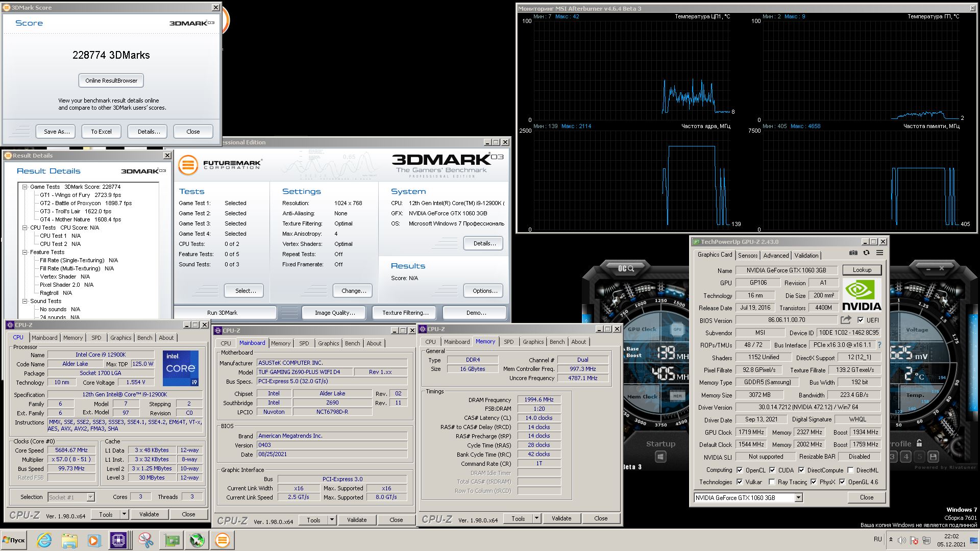Click the Afterburner OC scanner icon
The width and height of the screenshot is (980, 551).
click(626, 268)
